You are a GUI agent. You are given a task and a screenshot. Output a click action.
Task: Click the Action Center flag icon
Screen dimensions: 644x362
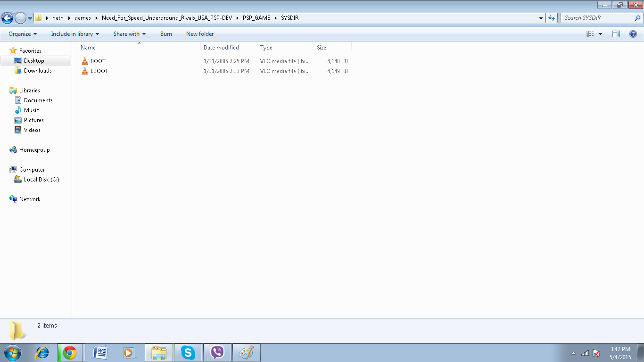[596, 353]
